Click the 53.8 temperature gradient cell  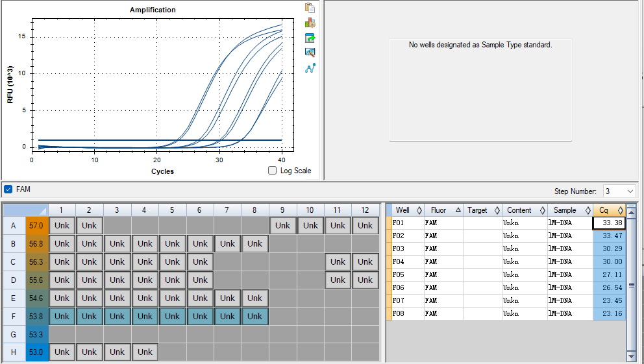tap(36, 317)
